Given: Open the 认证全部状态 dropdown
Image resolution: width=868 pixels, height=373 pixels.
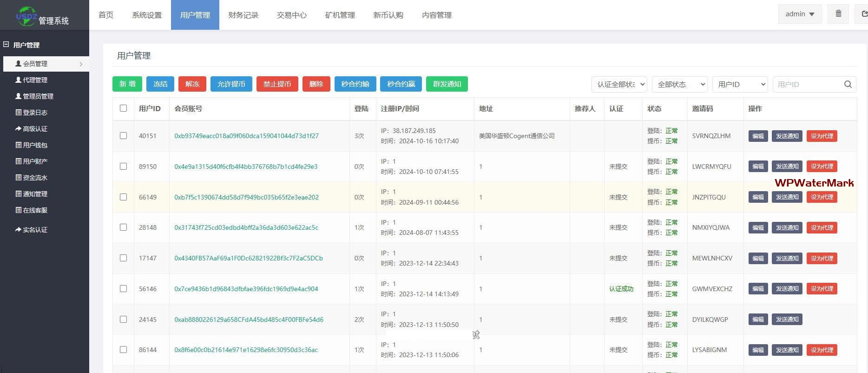Looking at the screenshot, I should pyautogui.click(x=619, y=84).
